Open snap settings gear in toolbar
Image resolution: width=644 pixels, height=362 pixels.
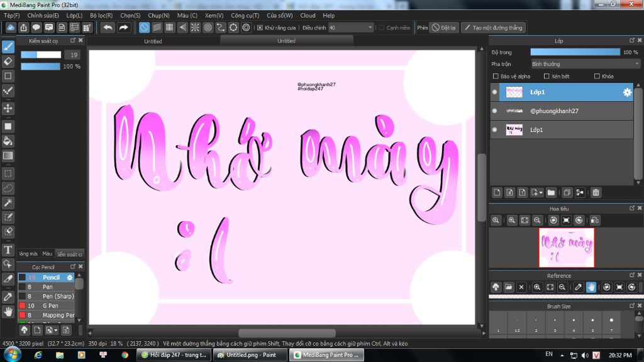coord(246,28)
